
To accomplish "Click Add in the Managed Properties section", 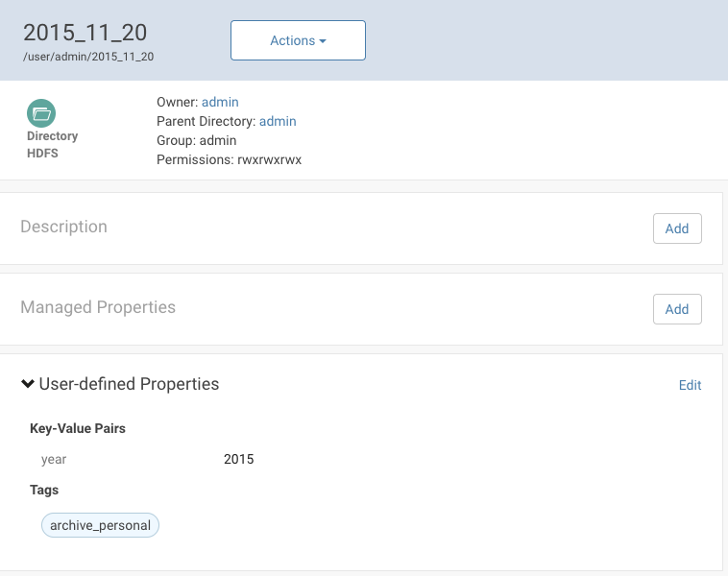I will 676,309.
